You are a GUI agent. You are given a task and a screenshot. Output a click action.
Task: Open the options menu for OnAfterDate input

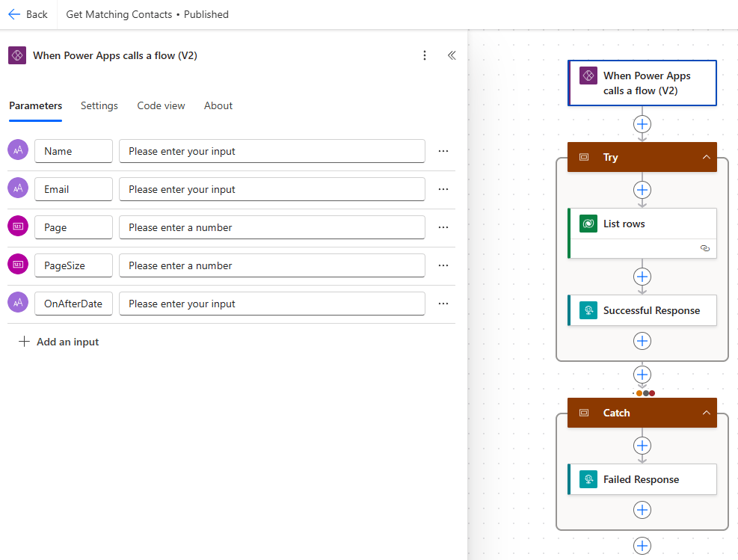point(443,304)
